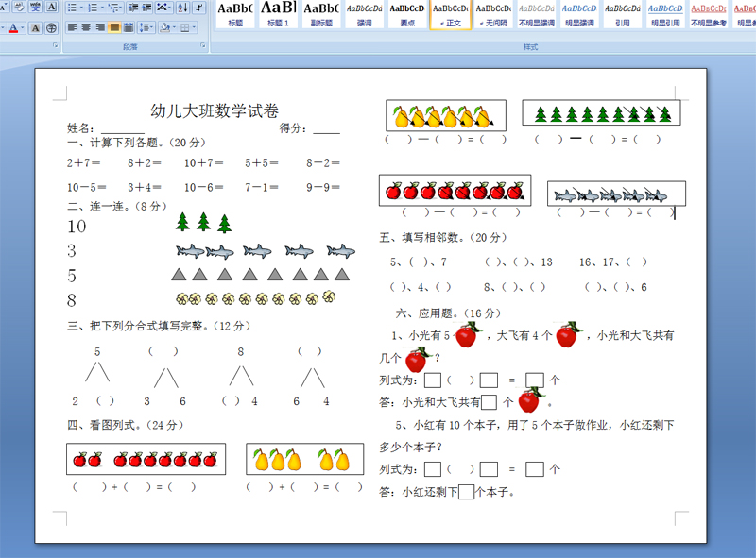The width and height of the screenshot is (756, 558).
Task: Apply the 无间隔 style
Action: (493, 14)
